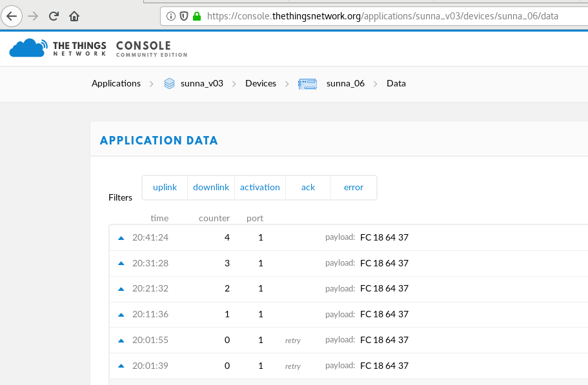
Task: Filter messages by error
Action: pos(354,187)
